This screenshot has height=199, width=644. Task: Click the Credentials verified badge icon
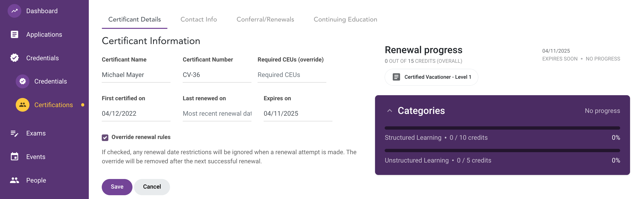(14, 58)
